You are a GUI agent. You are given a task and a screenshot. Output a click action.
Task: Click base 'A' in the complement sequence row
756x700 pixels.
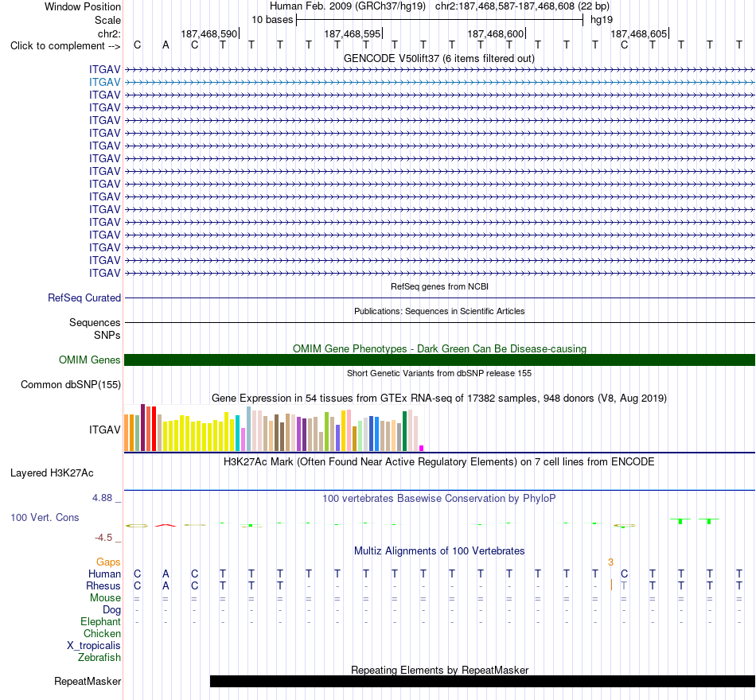(x=166, y=45)
